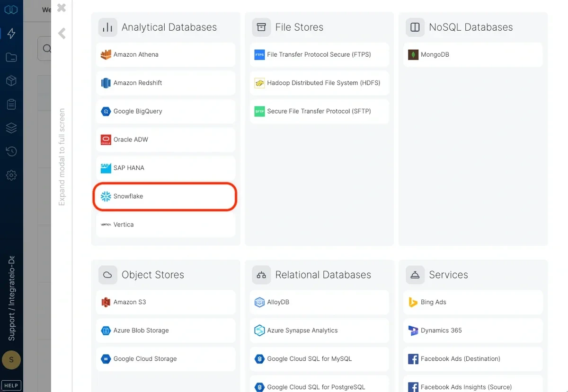Click the Azure Synapse Analytics logo icon
This screenshot has width=568, height=392.
[x=259, y=331]
